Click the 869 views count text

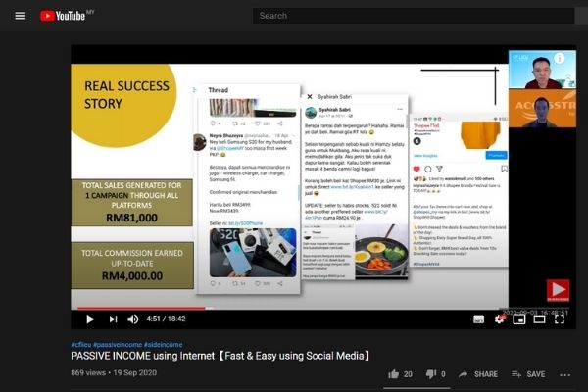coord(88,372)
